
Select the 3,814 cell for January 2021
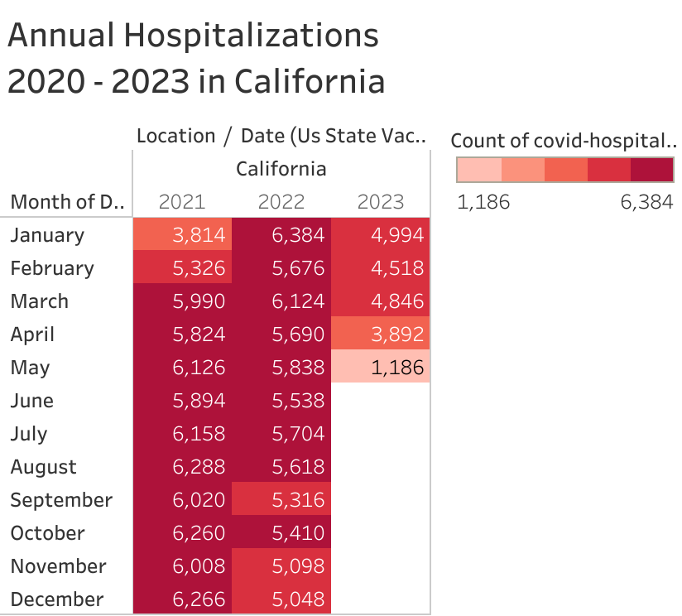pos(182,235)
